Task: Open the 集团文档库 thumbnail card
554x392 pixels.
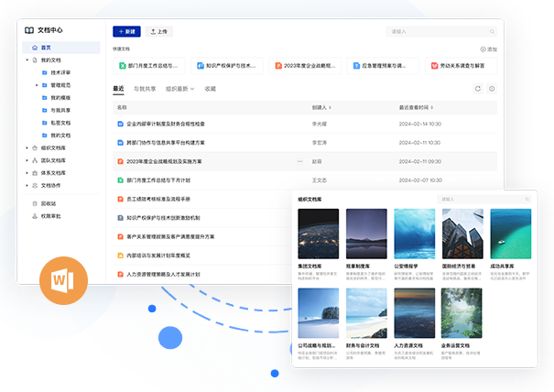Action: pos(319,234)
